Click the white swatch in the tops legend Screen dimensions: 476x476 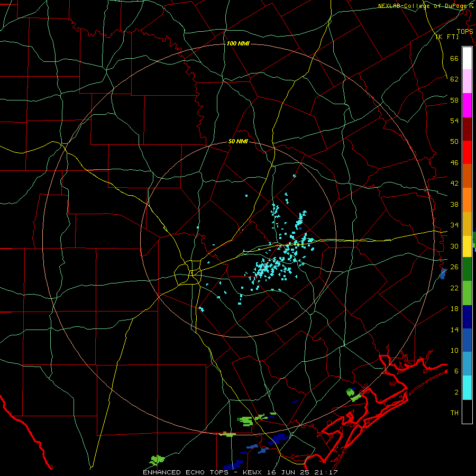point(467,58)
